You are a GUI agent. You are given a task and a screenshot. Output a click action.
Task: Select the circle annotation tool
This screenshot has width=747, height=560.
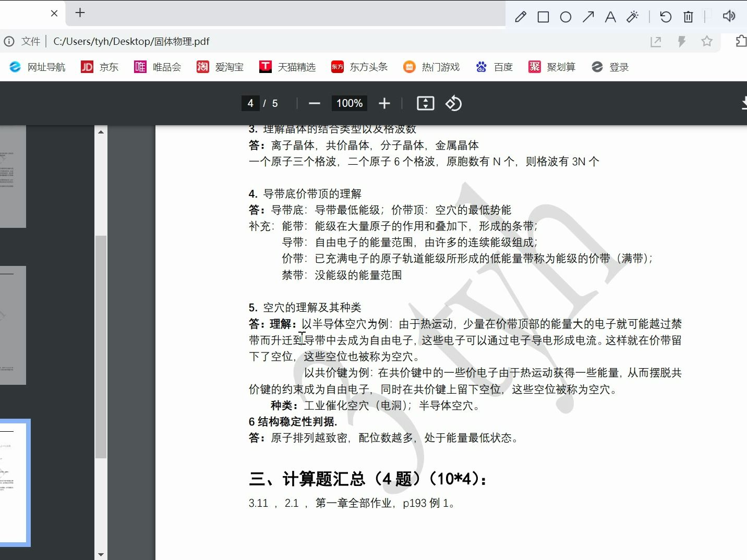point(565,17)
